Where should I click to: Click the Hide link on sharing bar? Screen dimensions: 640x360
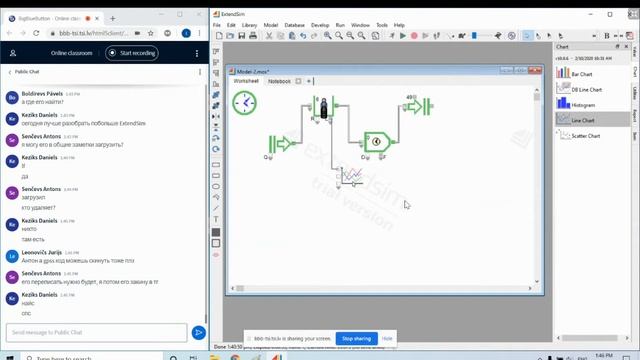387,338
